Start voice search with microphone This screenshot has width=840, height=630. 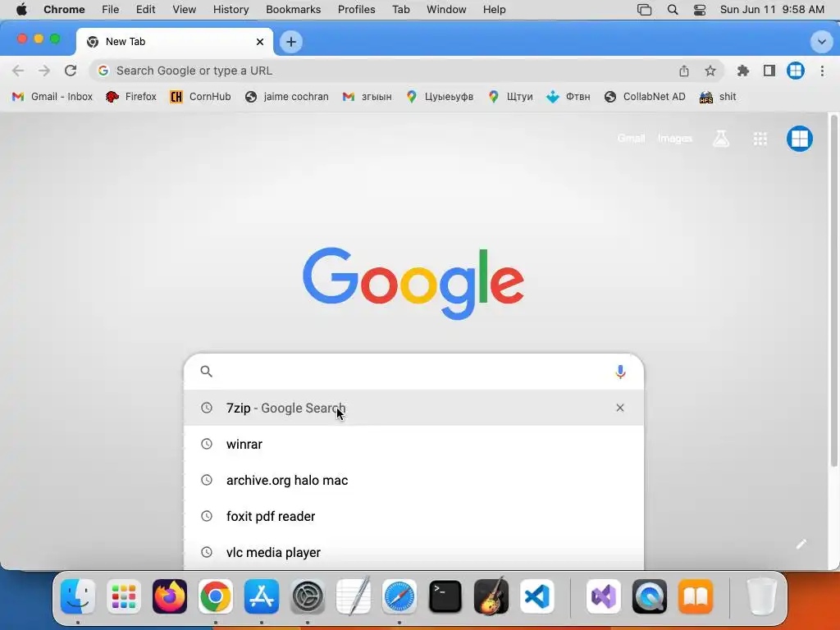pos(620,372)
